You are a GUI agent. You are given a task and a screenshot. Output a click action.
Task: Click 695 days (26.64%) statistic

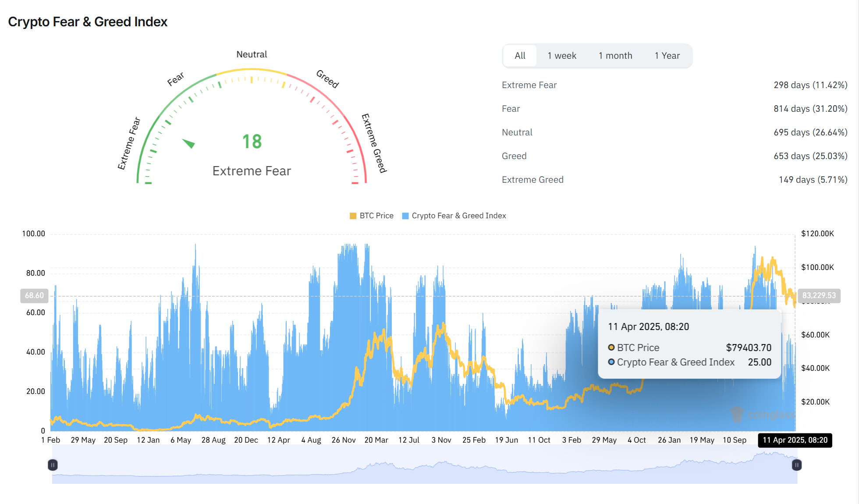[x=810, y=132]
